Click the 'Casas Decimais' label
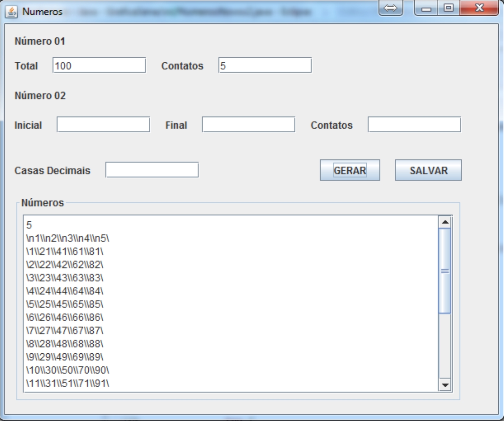This screenshot has width=504, height=421. tap(52, 171)
